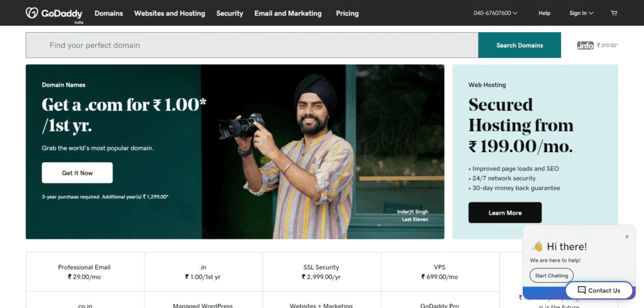Close the Hi there chat popup
This screenshot has width=644, height=308.
[626, 237]
